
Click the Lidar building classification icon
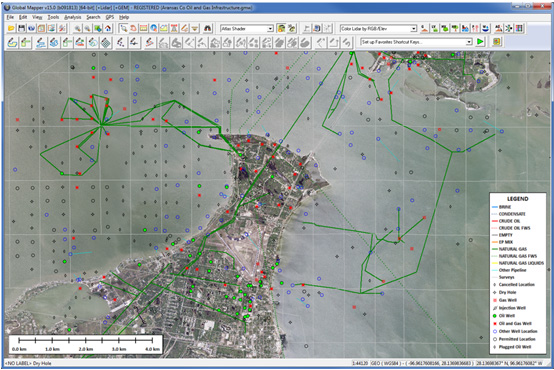[465, 28]
